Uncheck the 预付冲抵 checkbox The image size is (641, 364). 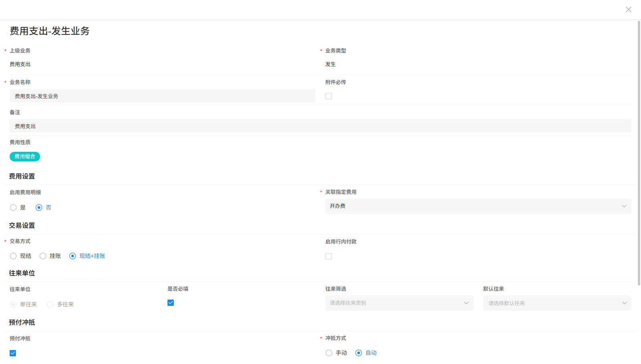(13, 353)
